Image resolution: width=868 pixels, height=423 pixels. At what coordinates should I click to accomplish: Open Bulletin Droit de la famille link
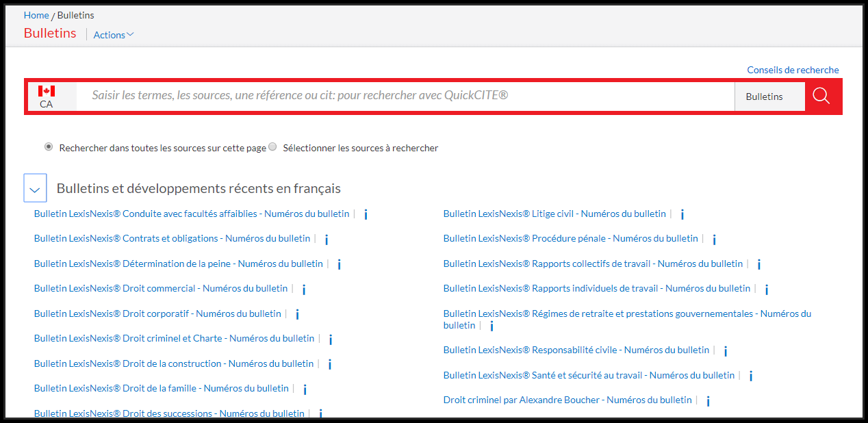pyautogui.click(x=162, y=388)
